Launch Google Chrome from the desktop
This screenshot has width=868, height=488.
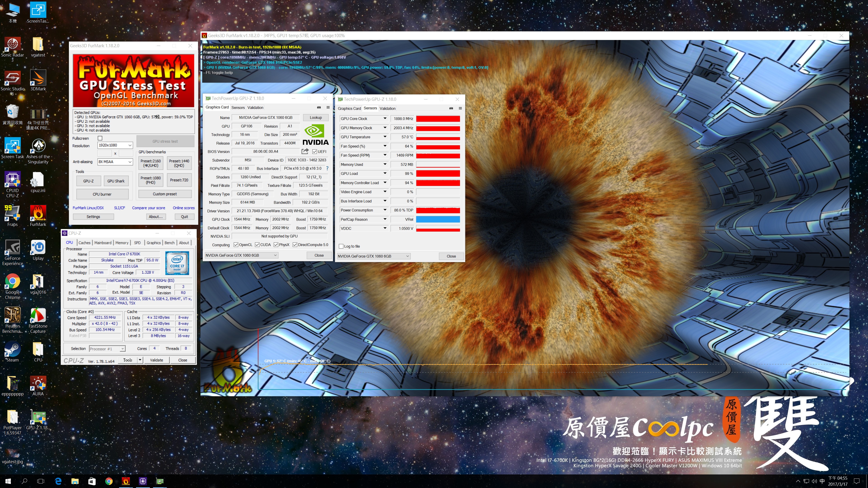coord(12,286)
